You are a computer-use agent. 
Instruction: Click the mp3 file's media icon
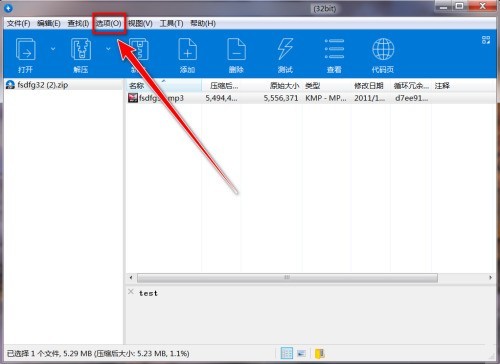133,98
